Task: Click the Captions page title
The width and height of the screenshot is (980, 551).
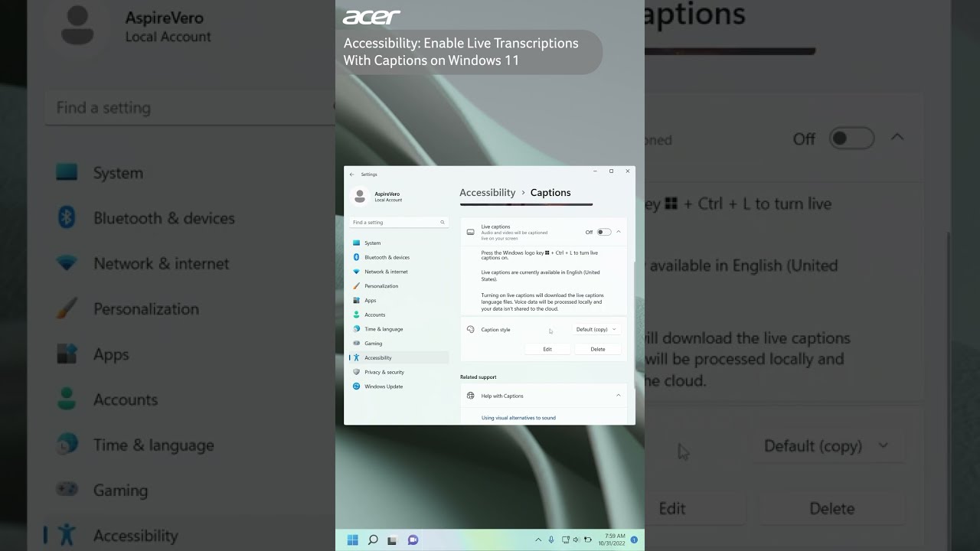Action: click(x=550, y=193)
